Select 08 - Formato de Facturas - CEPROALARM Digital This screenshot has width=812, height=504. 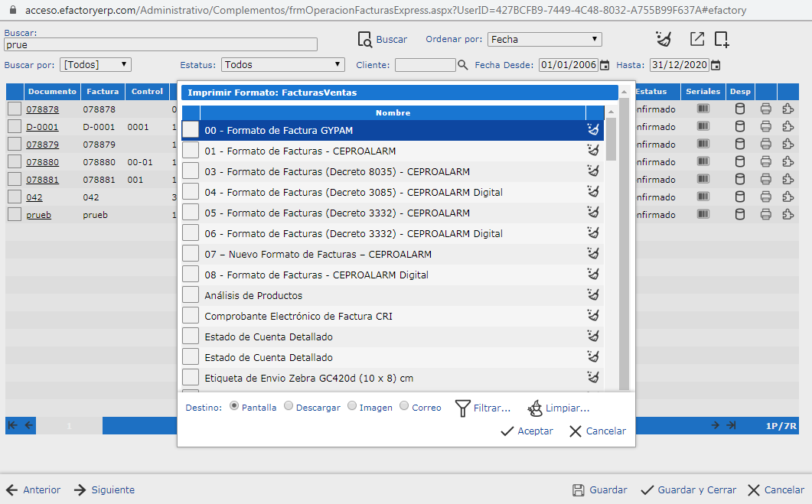point(316,275)
